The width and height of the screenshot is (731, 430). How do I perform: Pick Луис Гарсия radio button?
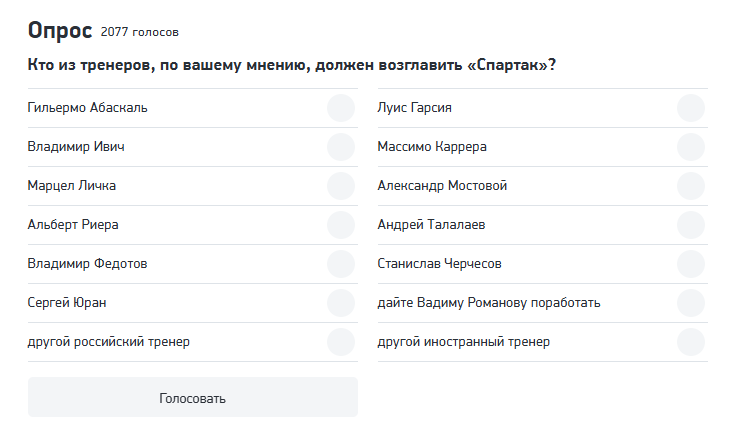[691, 108]
